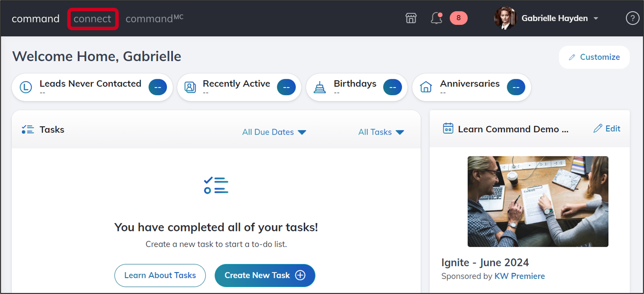Click the Leads Never Contacted clock icon
The height and width of the screenshot is (294, 644).
pyautogui.click(x=26, y=87)
